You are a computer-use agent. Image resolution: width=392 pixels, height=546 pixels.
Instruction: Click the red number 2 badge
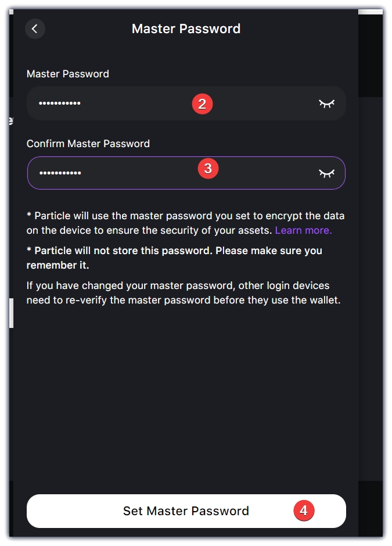click(x=202, y=104)
